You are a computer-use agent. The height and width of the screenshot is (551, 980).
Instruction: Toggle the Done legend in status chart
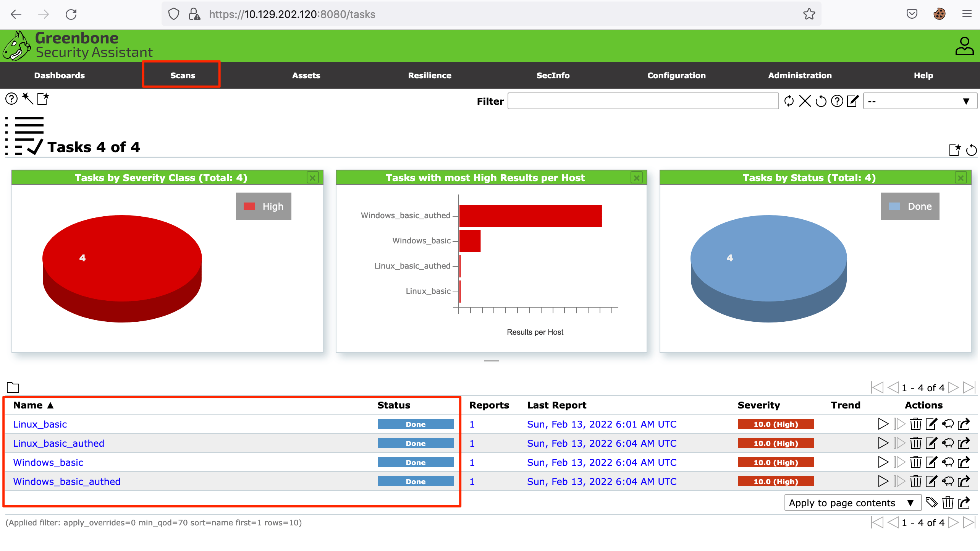[910, 206]
